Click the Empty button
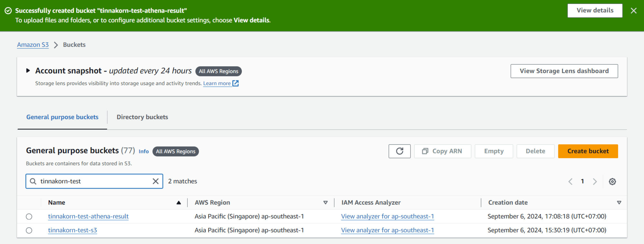 [494, 151]
